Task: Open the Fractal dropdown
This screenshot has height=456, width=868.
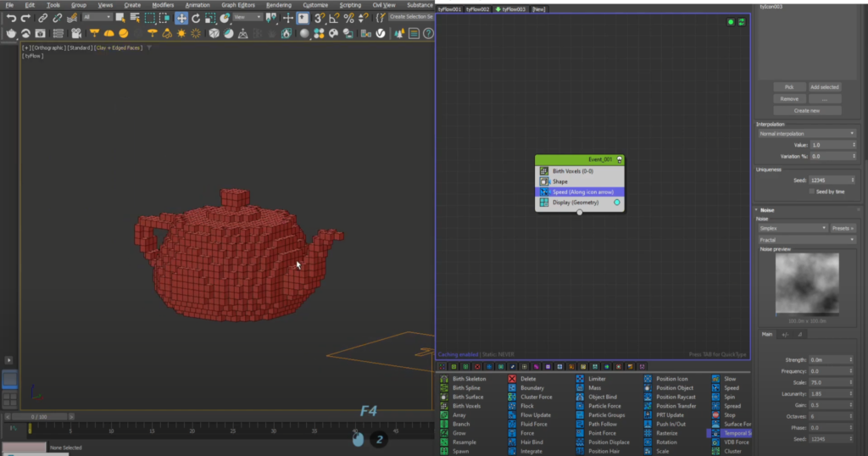Action: click(807, 240)
